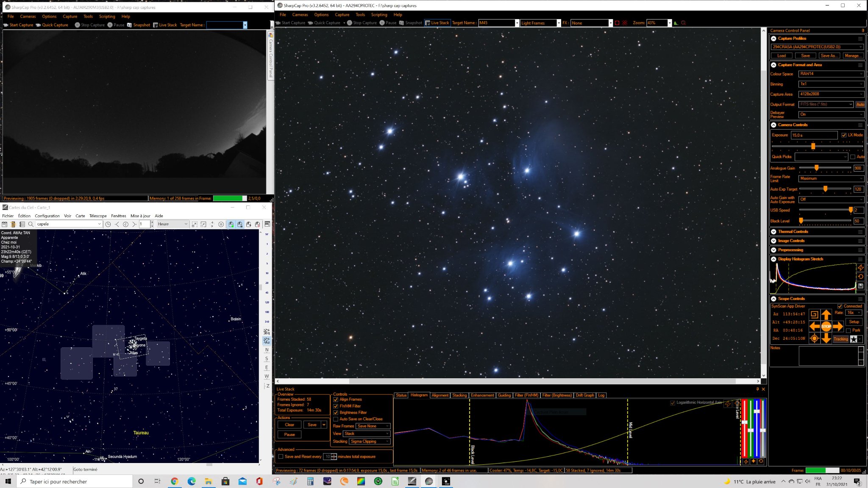Click the Setup button in Scope Controls
The width and height of the screenshot is (868, 488).
pyautogui.click(x=854, y=322)
